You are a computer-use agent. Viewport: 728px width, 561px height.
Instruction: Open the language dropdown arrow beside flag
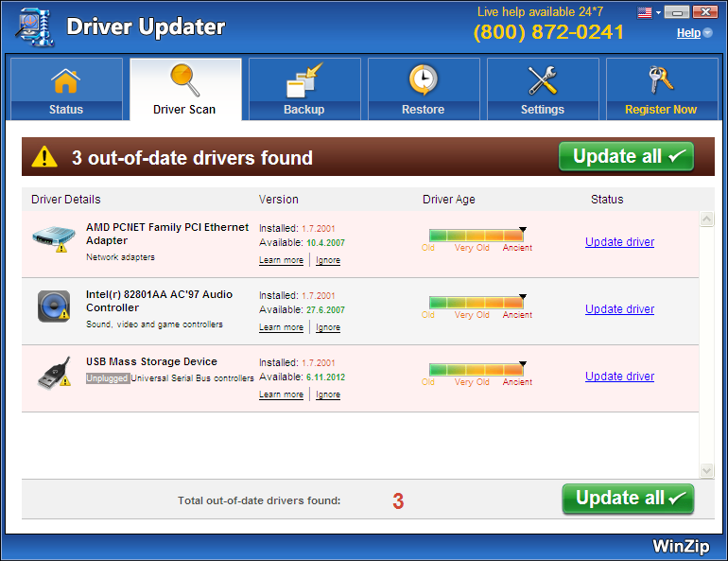coord(658,13)
